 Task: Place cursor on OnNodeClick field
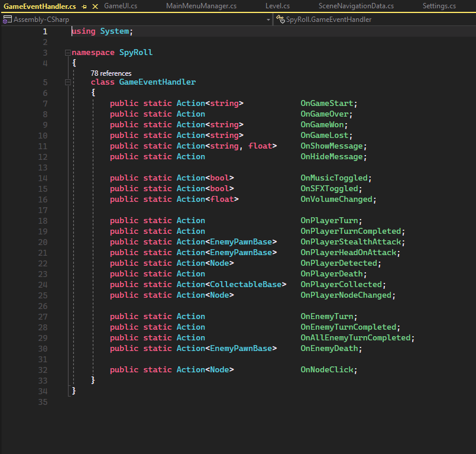(327, 370)
